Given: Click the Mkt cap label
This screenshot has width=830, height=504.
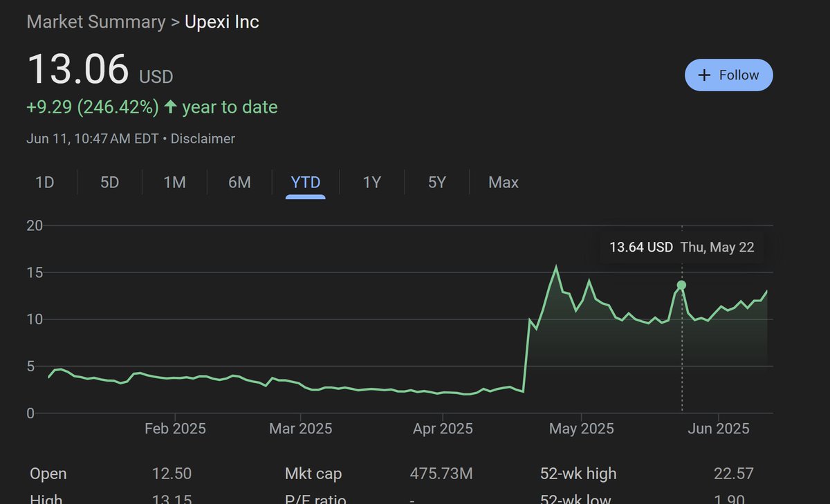Looking at the screenshot, I should 313,474.
